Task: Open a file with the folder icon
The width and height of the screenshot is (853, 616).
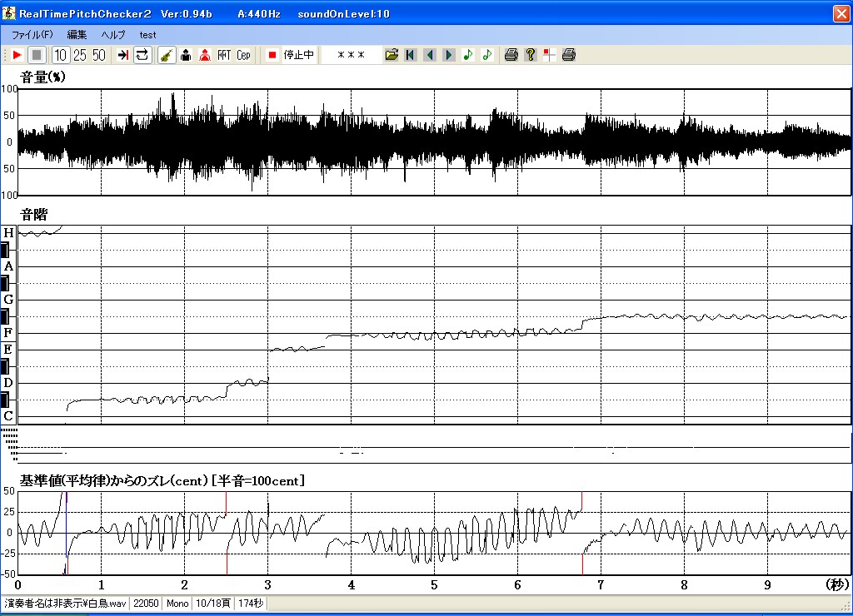Action: click(x=392, y=55)
